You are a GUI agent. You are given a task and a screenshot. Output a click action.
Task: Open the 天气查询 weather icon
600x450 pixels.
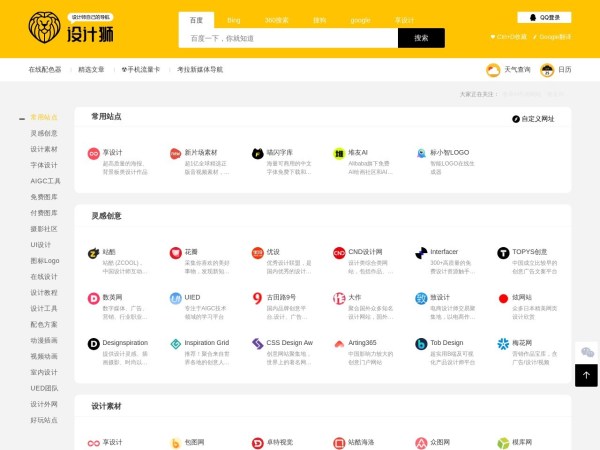pos(493,70)
